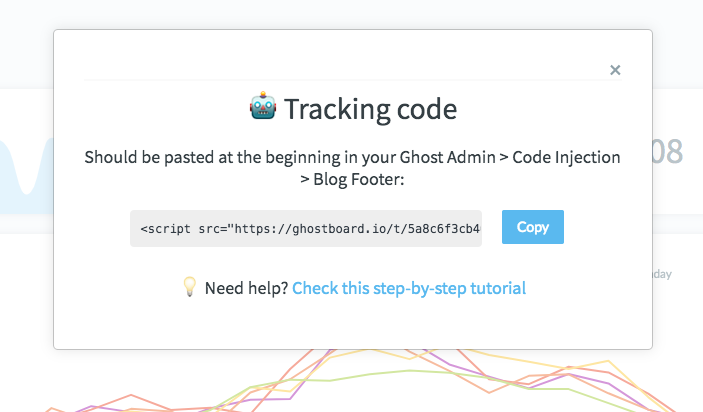Click the Copy button
703x412 pixels.
click(533, 227)
